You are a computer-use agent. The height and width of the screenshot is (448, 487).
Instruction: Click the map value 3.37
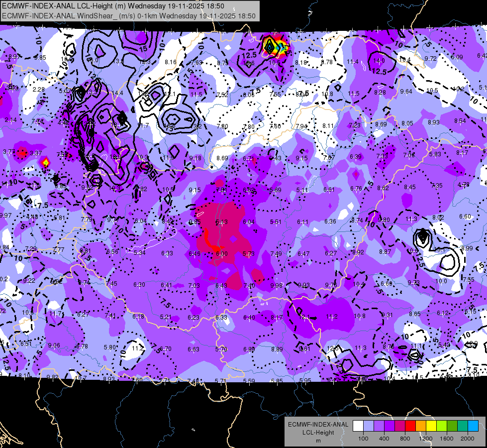(x=36, y=153)
